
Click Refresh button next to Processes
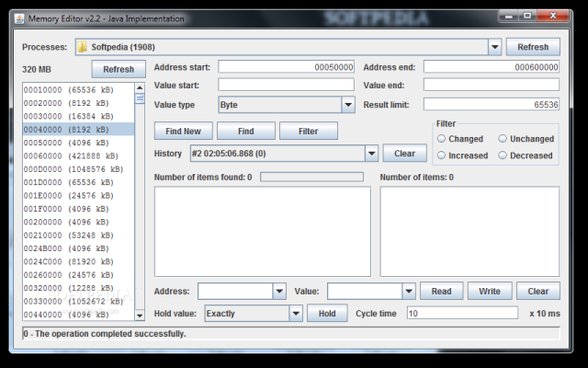pyautogui.click(x=533, y=47)
